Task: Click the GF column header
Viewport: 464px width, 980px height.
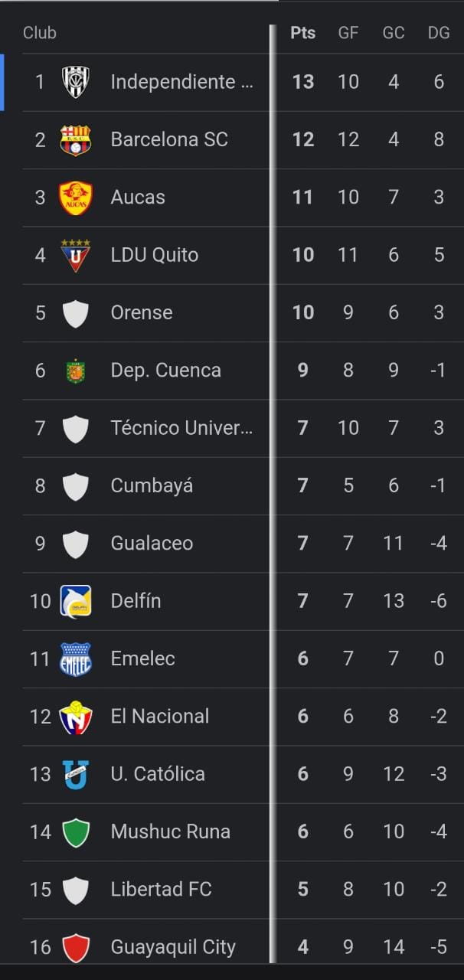Action: click(348, 32)
